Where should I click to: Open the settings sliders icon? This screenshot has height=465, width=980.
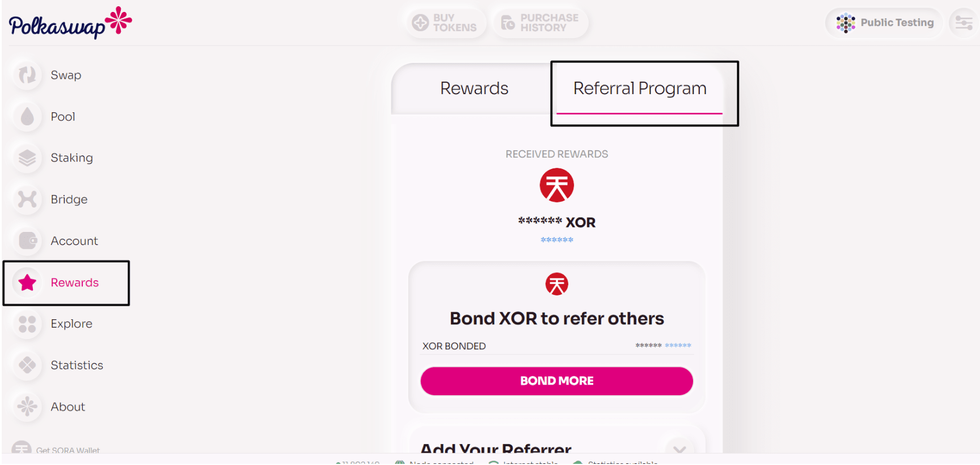(x=964, y=23)
